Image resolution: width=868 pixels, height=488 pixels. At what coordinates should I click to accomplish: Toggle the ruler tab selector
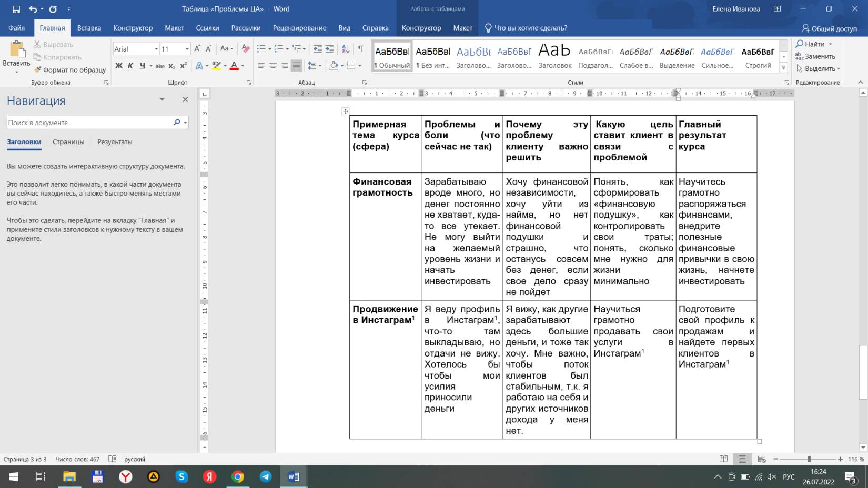point(205,94)
